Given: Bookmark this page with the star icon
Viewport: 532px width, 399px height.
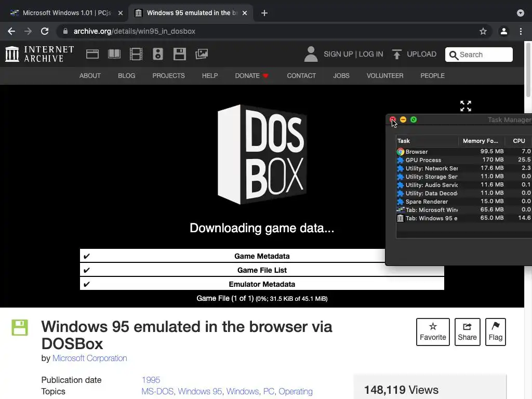Looking at the screenshot, I should [x=483, y=31].
